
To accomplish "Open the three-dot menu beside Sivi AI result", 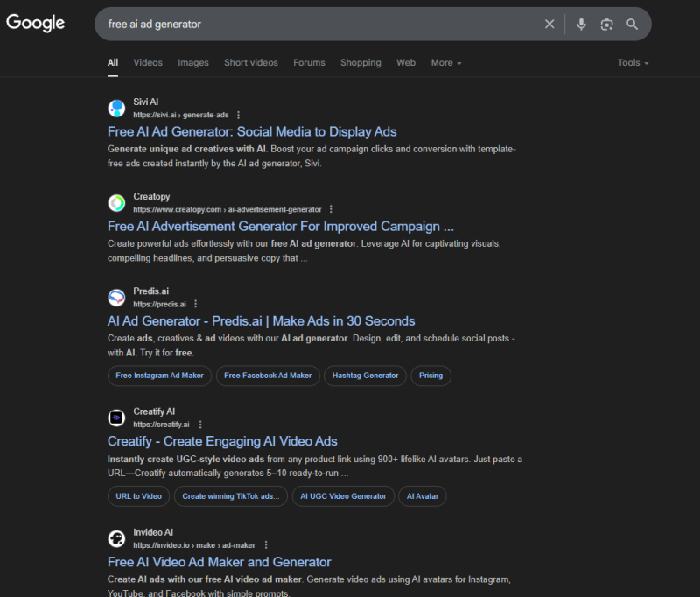I will tap(238, 116).
